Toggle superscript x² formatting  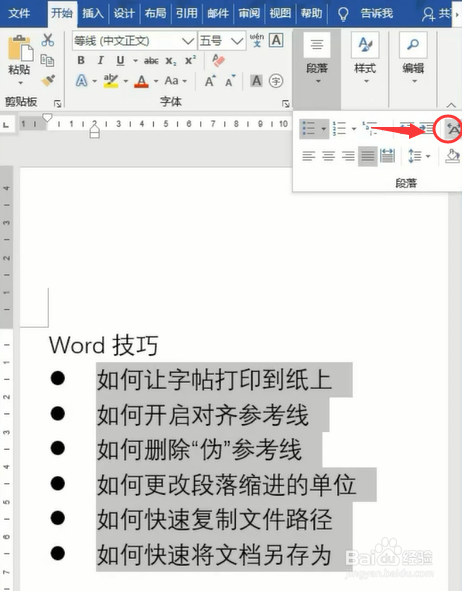(190, 60)
